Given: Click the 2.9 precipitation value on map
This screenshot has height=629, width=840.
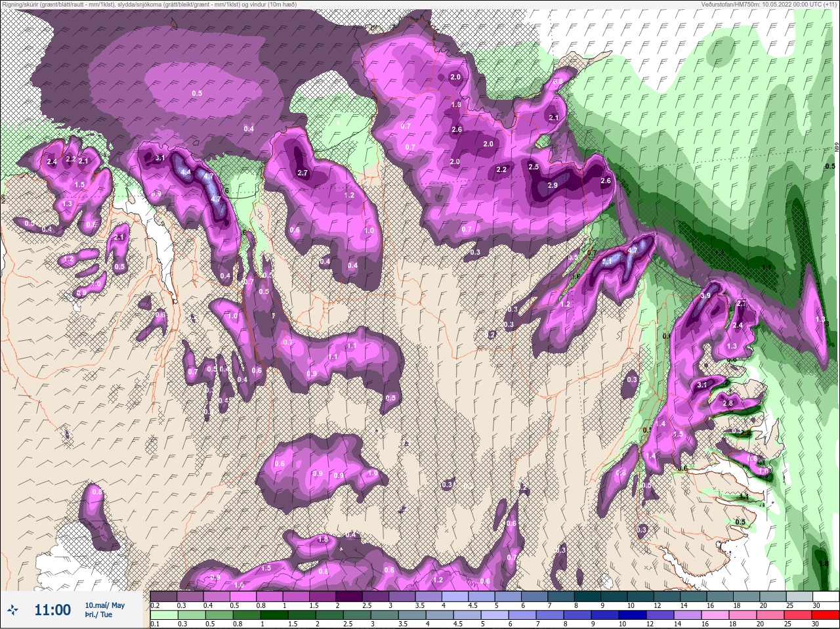Looking at the screenshot, I should (x=553, y=186).
